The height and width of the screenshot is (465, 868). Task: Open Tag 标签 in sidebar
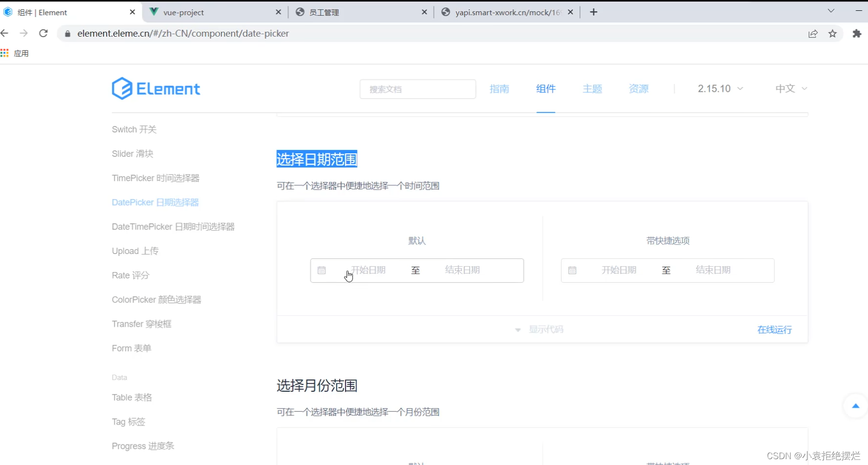point(129,422)
